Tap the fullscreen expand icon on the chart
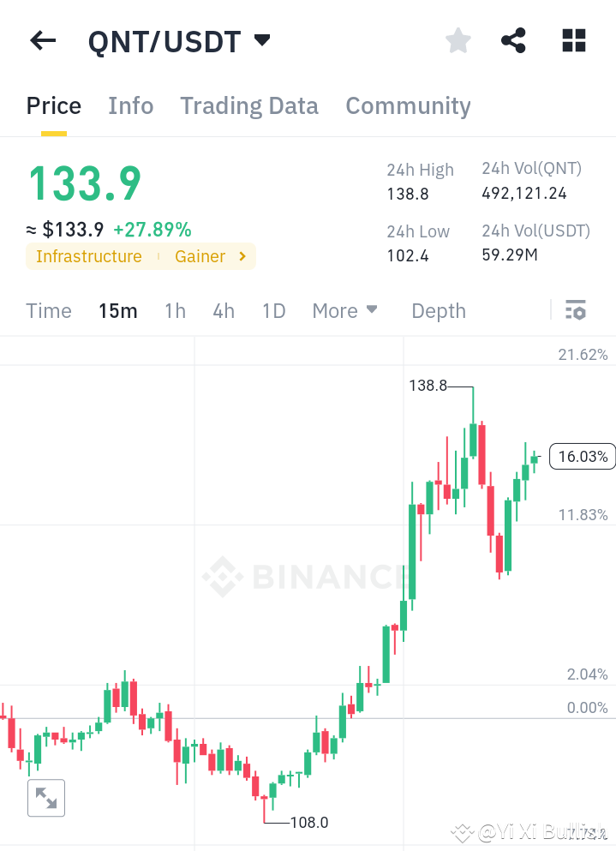616x851 pixels. (46, 798)
